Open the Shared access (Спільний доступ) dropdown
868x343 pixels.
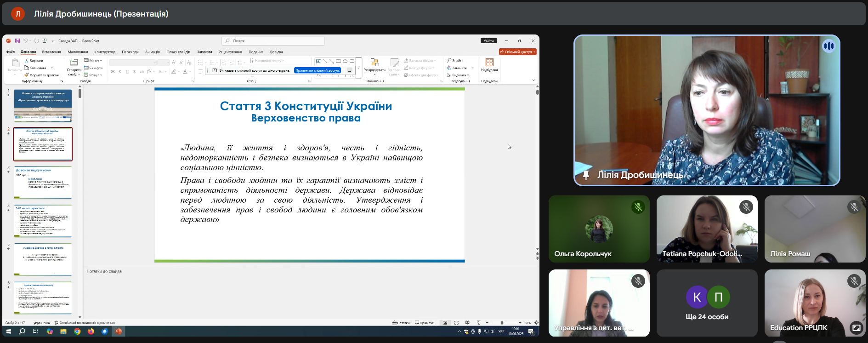(x=518, y=52)
